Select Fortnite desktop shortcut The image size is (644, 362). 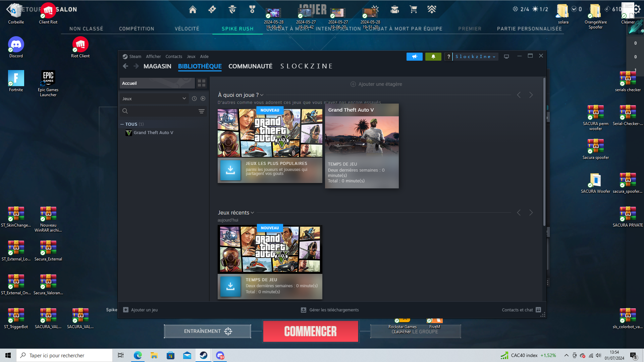tap(16, 81)
